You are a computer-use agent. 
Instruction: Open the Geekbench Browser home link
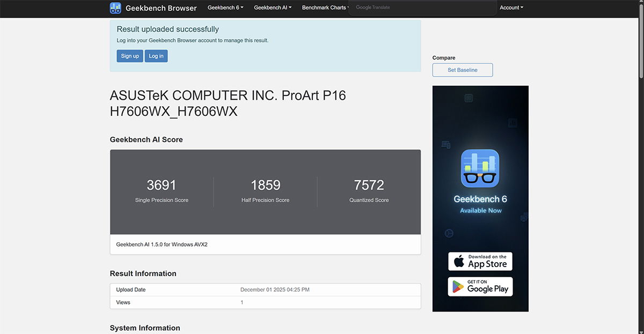coord(161,8)
